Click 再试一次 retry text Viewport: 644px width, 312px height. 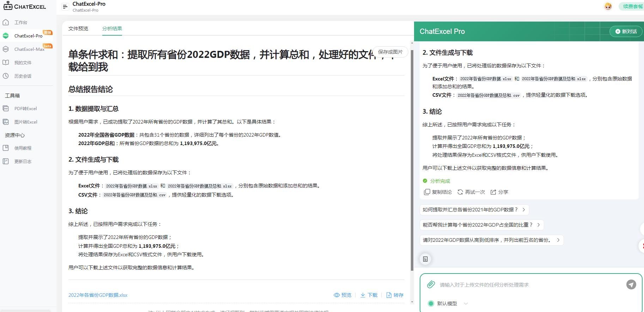click(x=475, y=192)
